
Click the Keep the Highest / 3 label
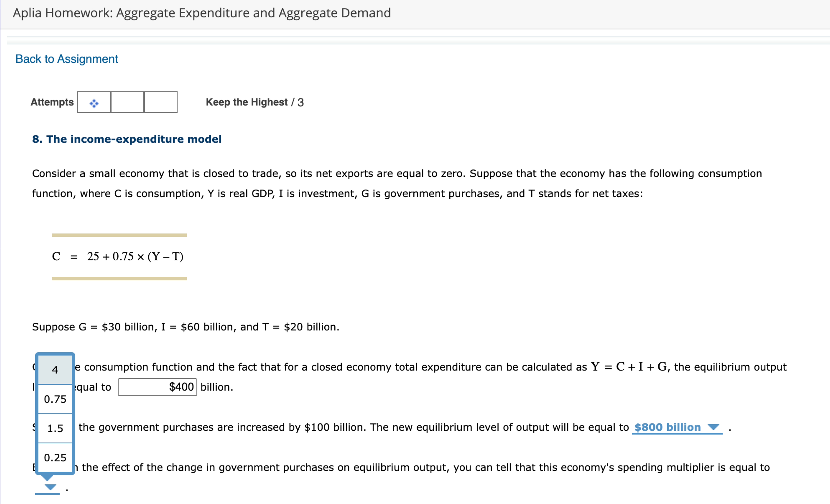tap(254, 102)
